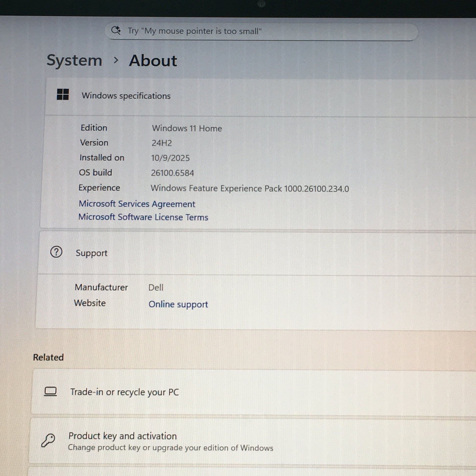Click the Windows logo icon

tap(63, 94)
